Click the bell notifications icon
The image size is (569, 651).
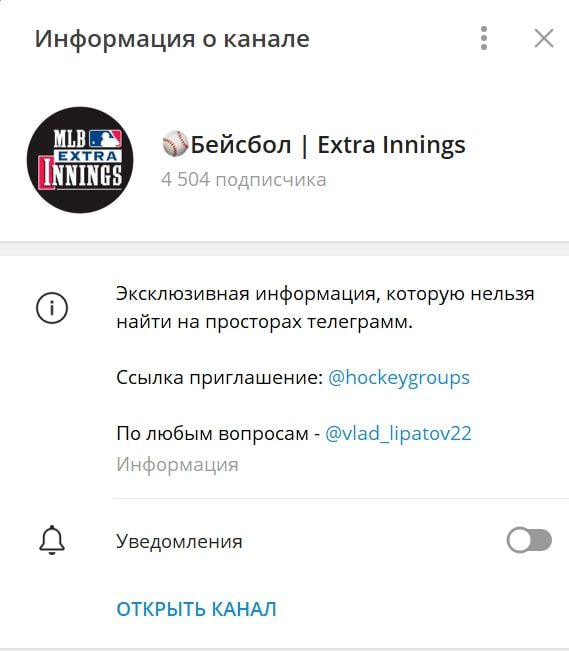pos(52,540)
